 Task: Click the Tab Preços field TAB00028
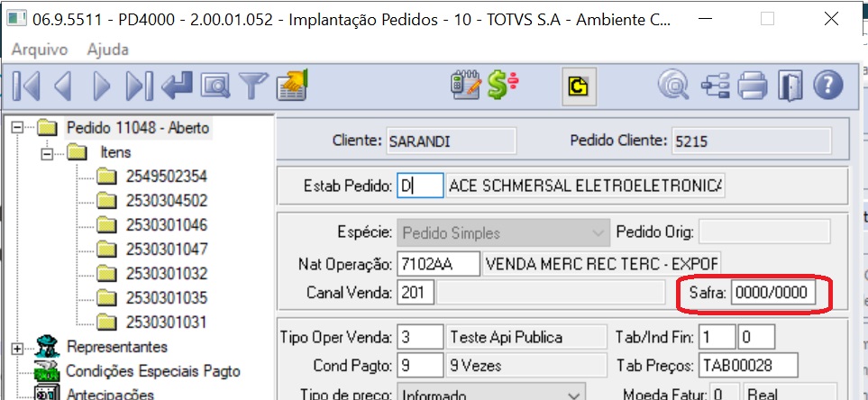pos(748,366)
